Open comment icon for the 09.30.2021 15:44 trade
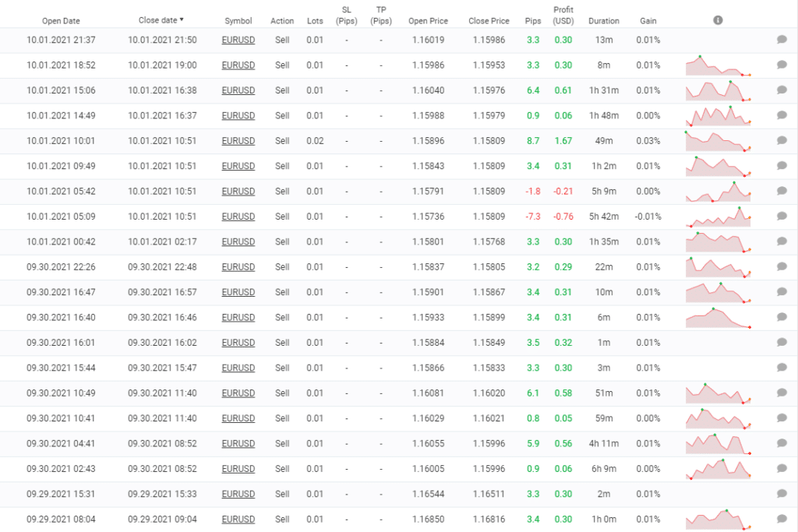This screenshot has width=798, height=532. click(782, 368)
